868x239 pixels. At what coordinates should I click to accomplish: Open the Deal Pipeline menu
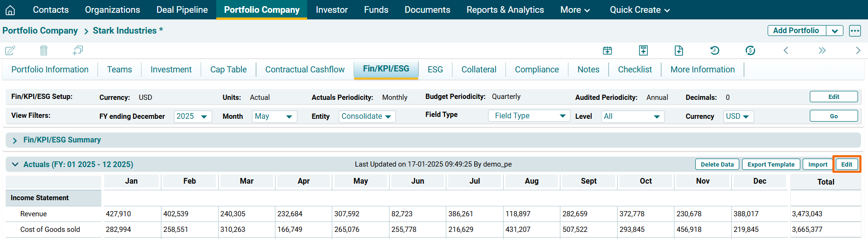point(182,10)
